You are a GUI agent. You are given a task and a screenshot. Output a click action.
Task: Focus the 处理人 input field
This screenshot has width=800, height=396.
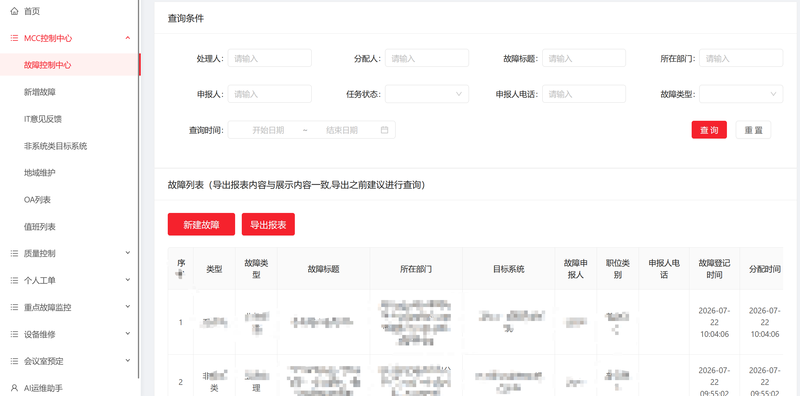coord(269,58)
